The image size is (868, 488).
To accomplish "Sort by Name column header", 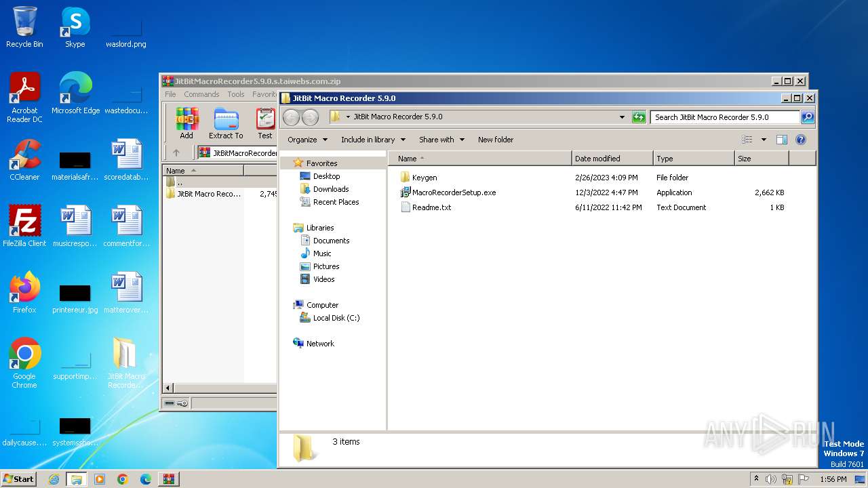I will pyautogui.click(x=480, y=159).
